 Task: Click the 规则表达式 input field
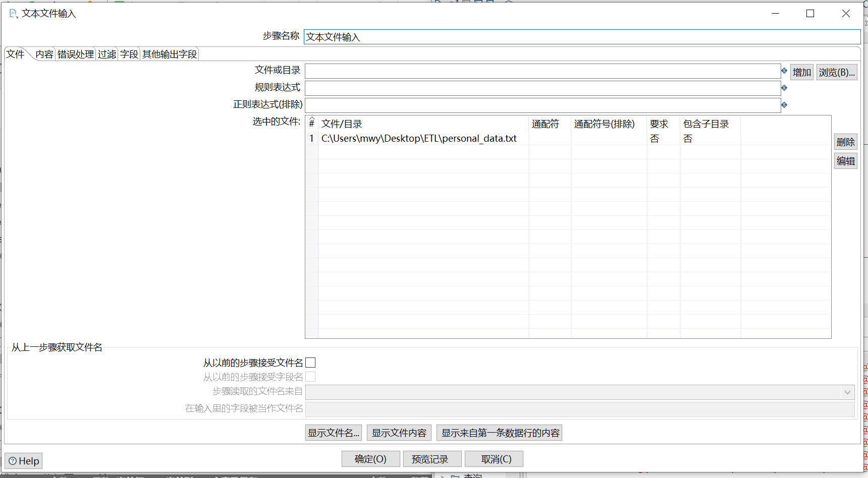pyautogui.click(x=542, y=88)
